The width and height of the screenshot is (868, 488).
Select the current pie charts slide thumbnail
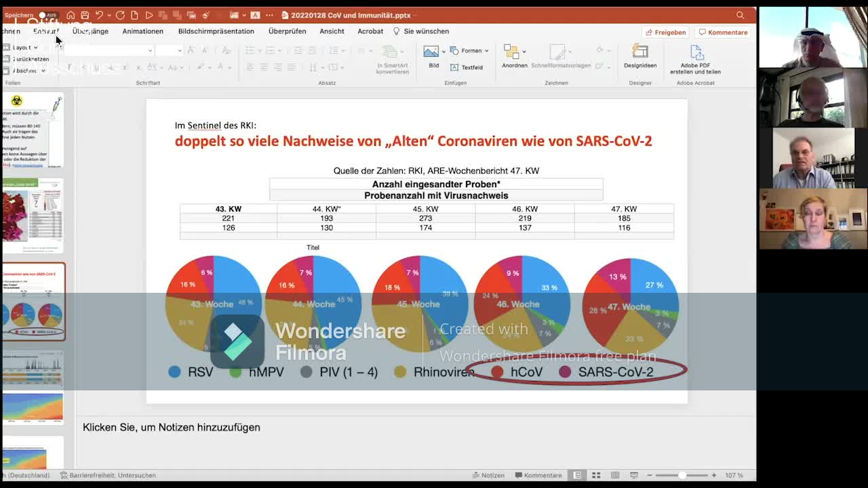point(33,301)
